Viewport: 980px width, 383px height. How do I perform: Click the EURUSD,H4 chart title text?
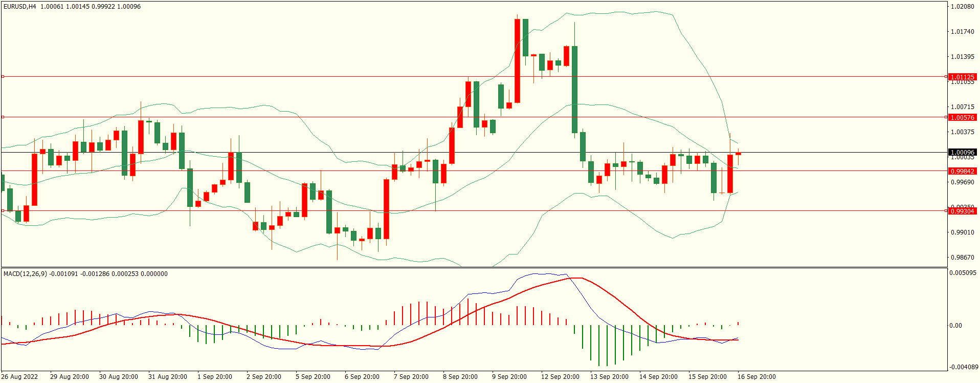20,7
